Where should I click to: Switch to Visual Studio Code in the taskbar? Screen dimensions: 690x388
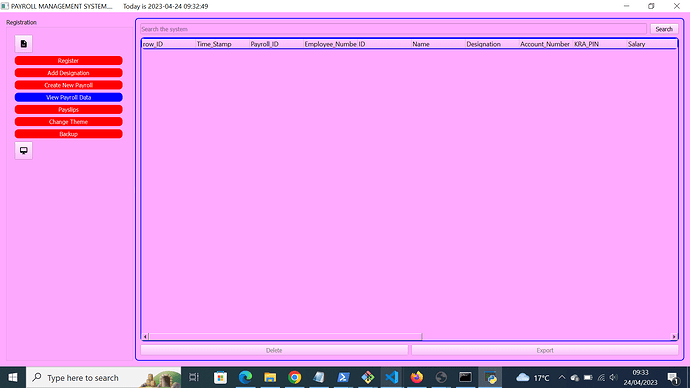click(x=392, y=377)
